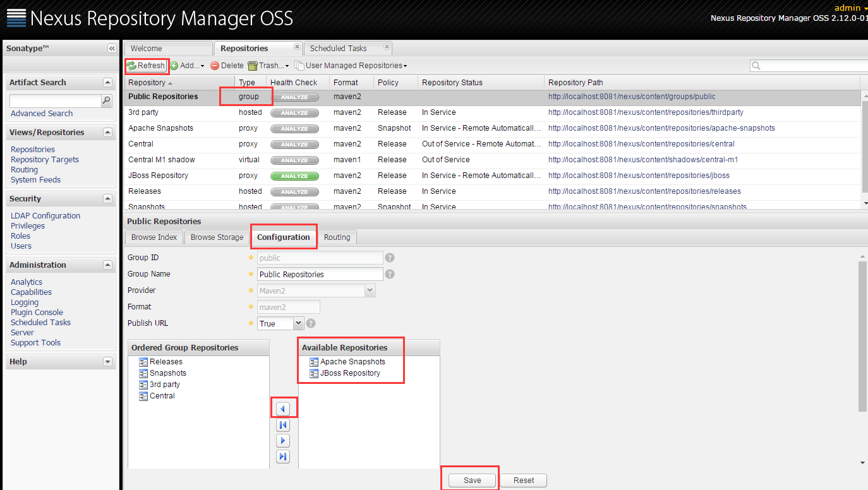This screenshot has width=868, height=490.
Task: Focus the artifact search input
Action: click(56, 101)
